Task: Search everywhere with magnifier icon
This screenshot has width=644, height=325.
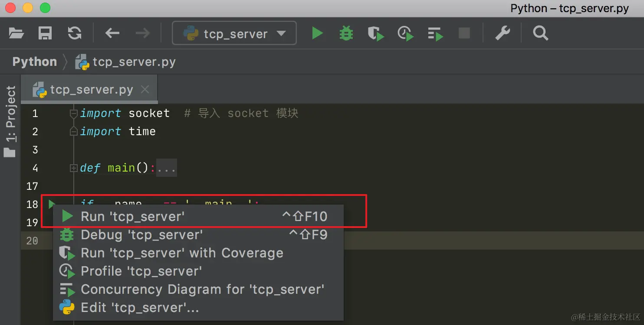Action: (541, 33)
